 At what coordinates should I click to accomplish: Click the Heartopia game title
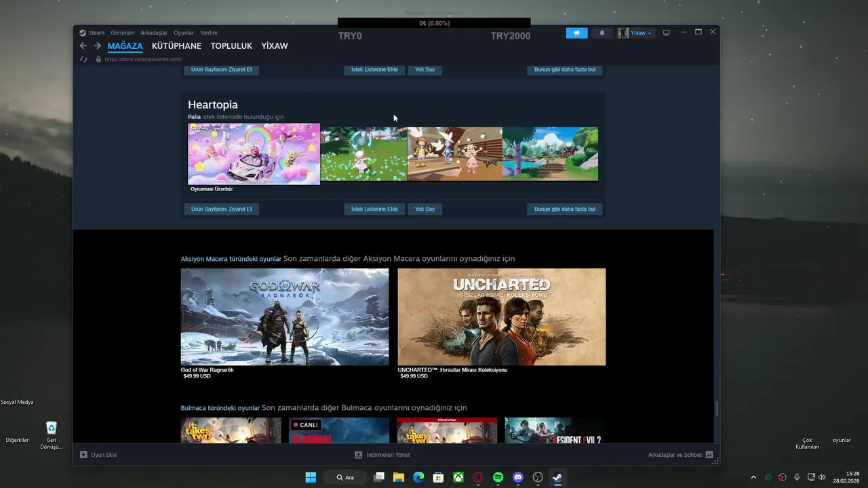pyautogui.click(x=213, y=105)
